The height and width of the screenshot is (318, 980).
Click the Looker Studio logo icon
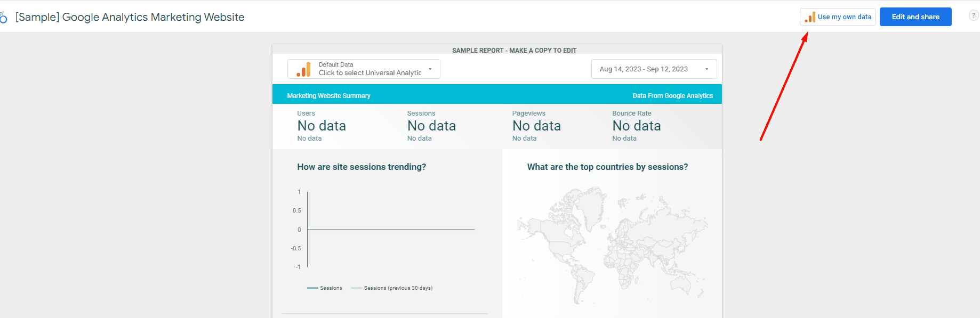[x=3, y=17]
